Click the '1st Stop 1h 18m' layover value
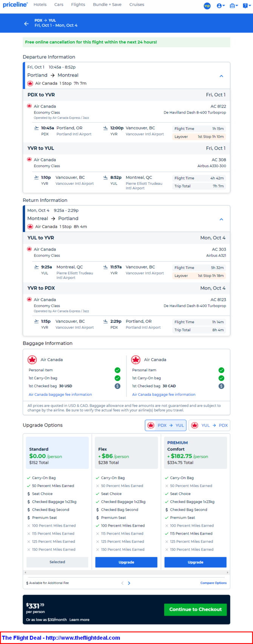 pos(211,276)
